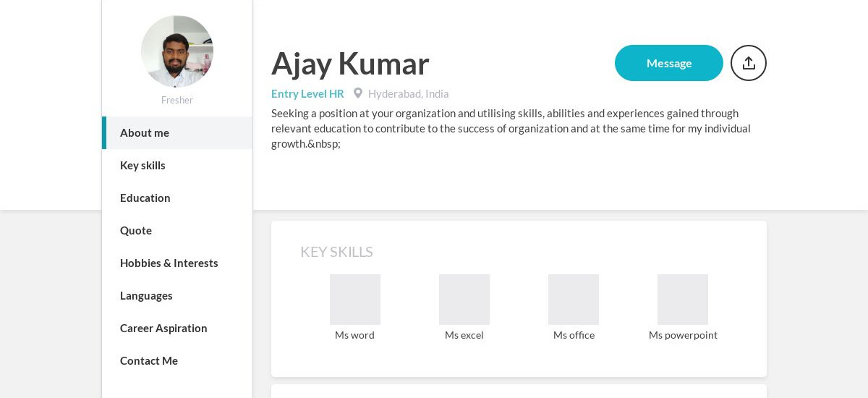This screenshot has height=398, width=868.
Task: Click the Ms word skill placeholder image
Action: [355, 300]
